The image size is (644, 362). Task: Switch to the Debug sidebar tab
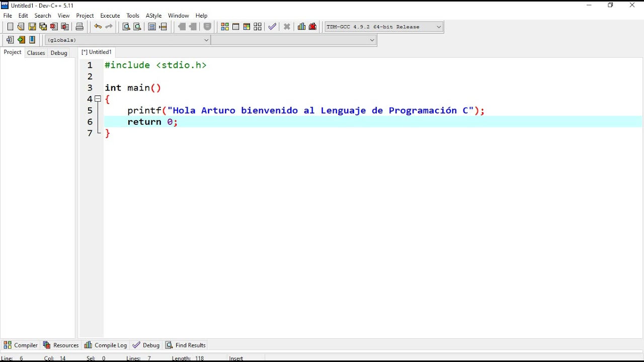coord(59,53)
